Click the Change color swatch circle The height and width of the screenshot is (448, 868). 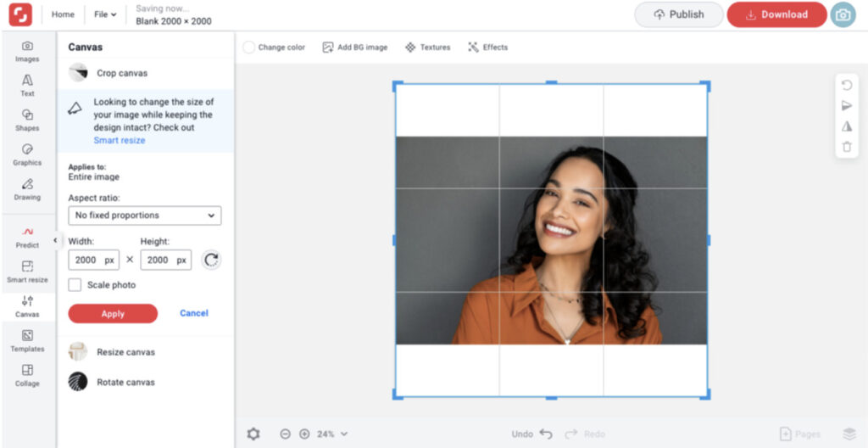(x=248, y=48)
